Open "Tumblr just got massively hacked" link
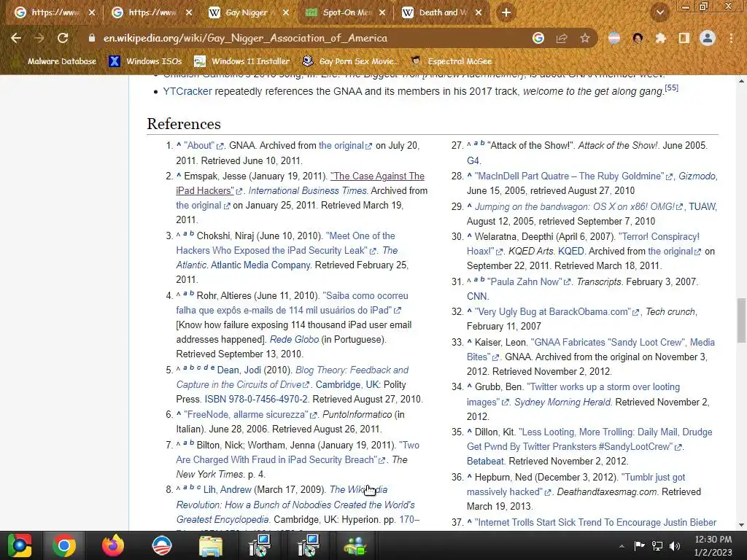 click(576, 484)
